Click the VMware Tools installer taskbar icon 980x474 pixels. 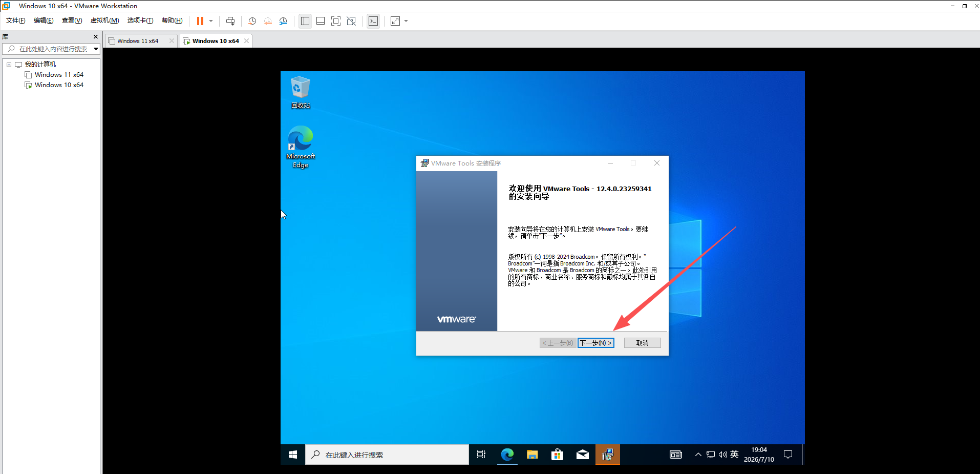click(x=608, y=455)
